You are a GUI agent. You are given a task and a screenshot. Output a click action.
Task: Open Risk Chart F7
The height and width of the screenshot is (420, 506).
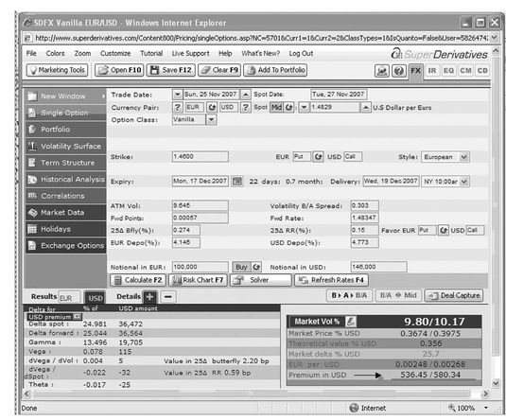click(198, 280)
